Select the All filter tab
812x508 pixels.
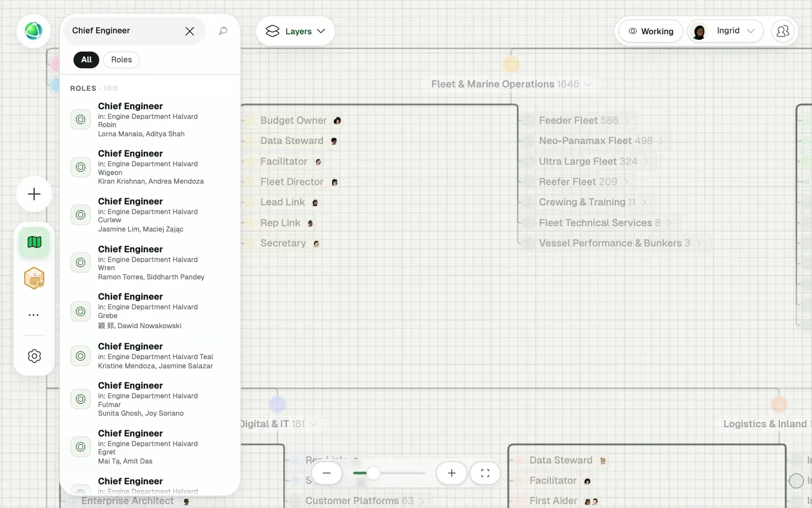coord(87,60)
